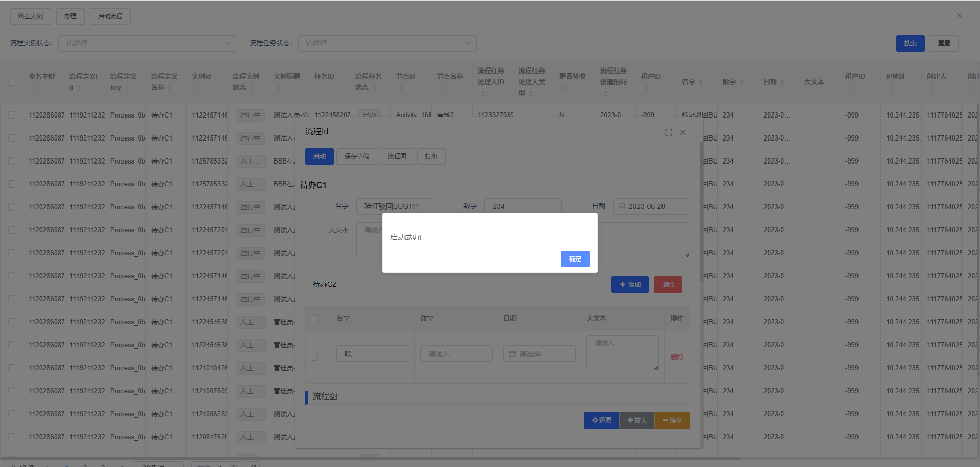Toggle select-all checkbox in main table header
This screenshot has height=467, width=980.
click(x=12, y=82)
